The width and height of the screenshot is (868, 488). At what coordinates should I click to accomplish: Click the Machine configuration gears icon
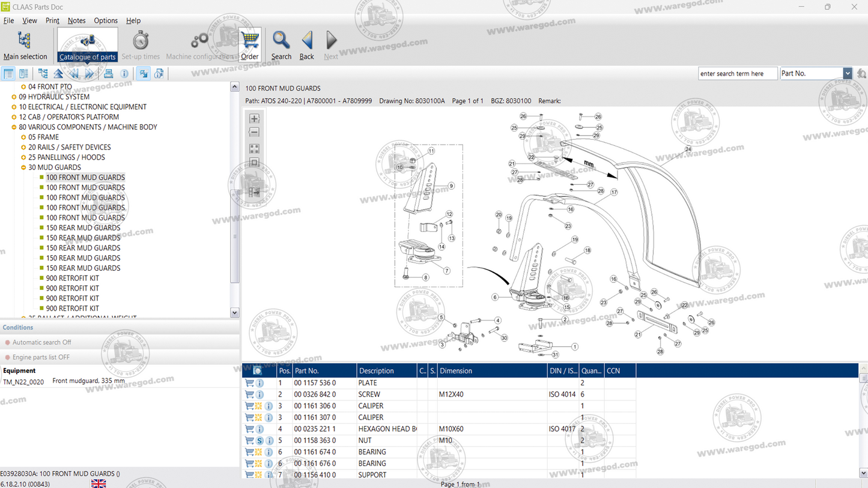pyautogui.click(x=199, y=41)
